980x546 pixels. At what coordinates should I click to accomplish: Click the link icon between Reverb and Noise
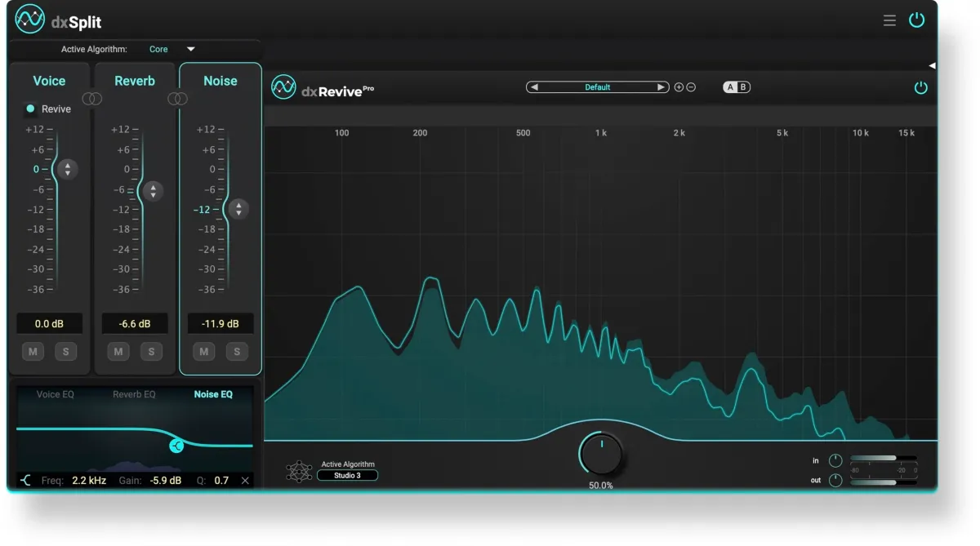177,99
